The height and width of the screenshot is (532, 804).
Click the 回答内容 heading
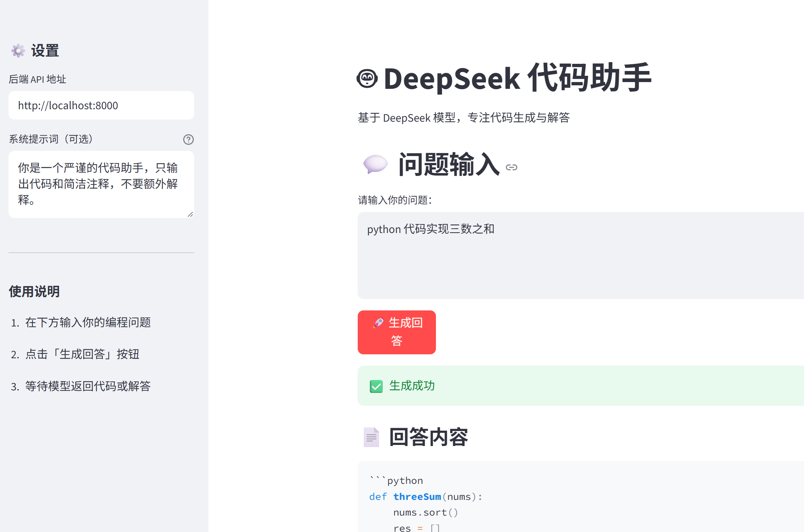(x=428, y=437)
